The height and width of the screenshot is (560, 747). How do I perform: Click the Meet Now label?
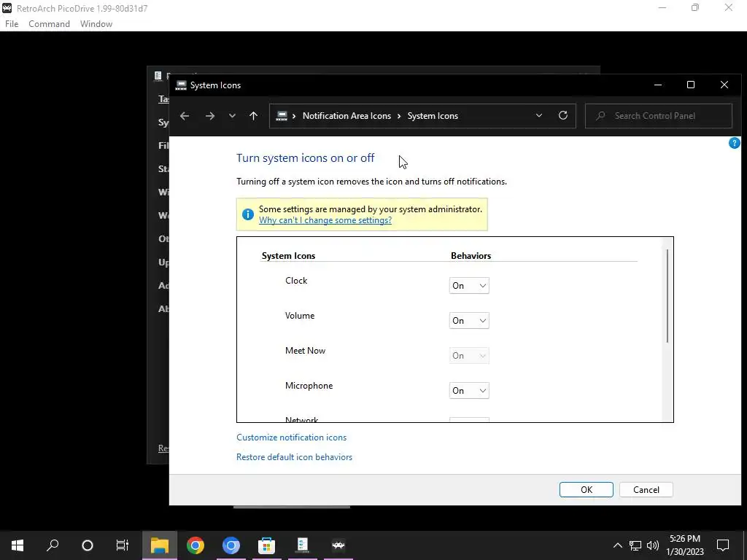305,351
